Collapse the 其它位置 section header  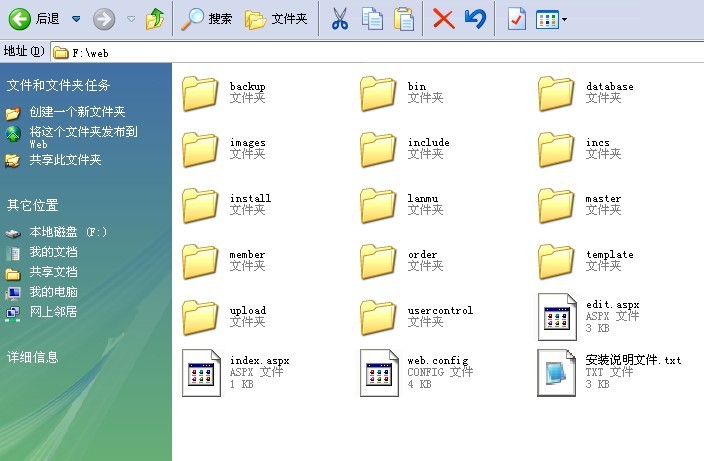click(32, 205)
